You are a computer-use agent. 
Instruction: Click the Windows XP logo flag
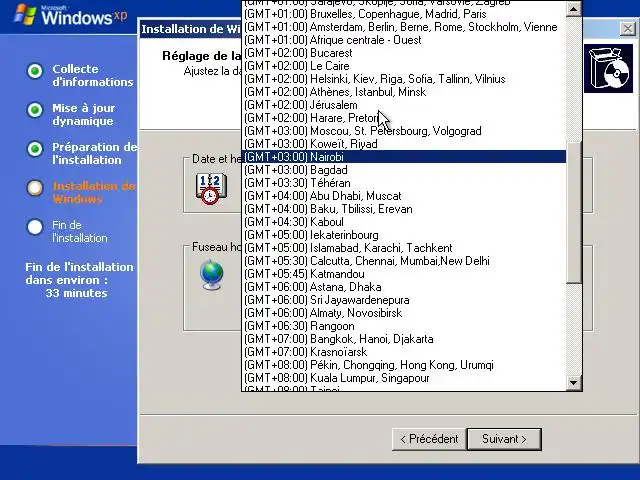[x=25, y=15]
